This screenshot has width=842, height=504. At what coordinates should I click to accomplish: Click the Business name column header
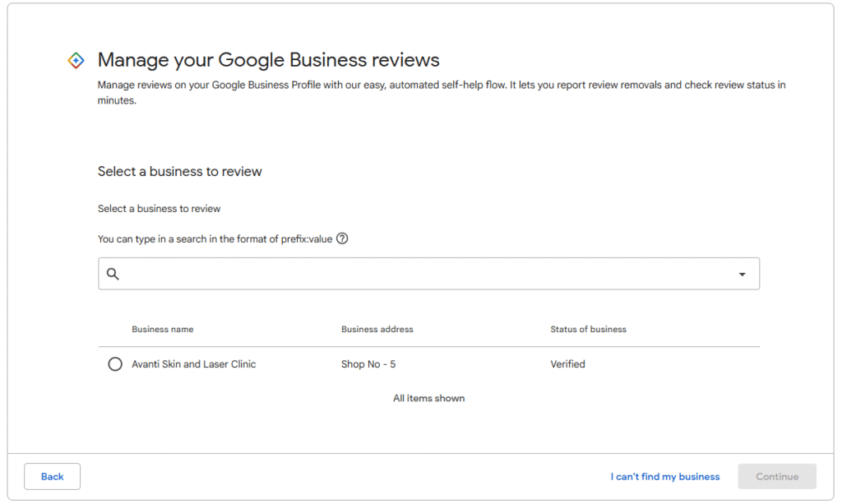(x=163, y=329)
